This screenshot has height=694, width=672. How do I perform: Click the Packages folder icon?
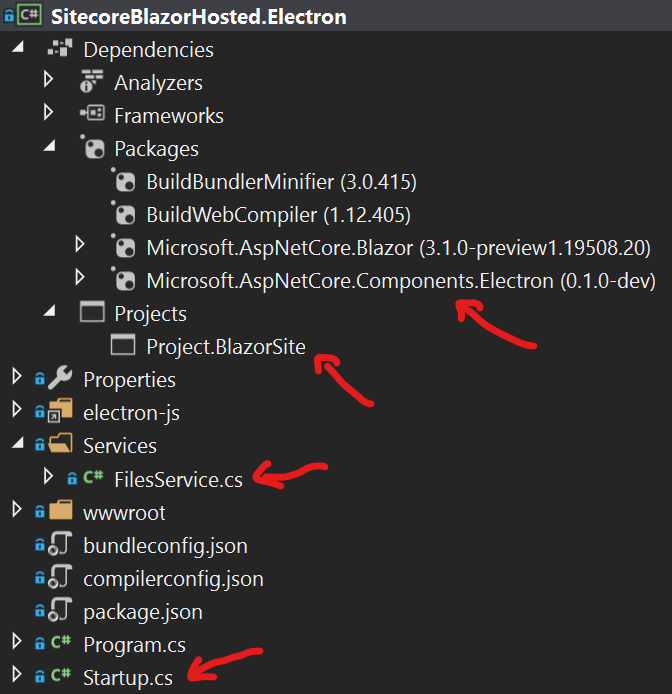pyautogui.click(x=92, y=149)
